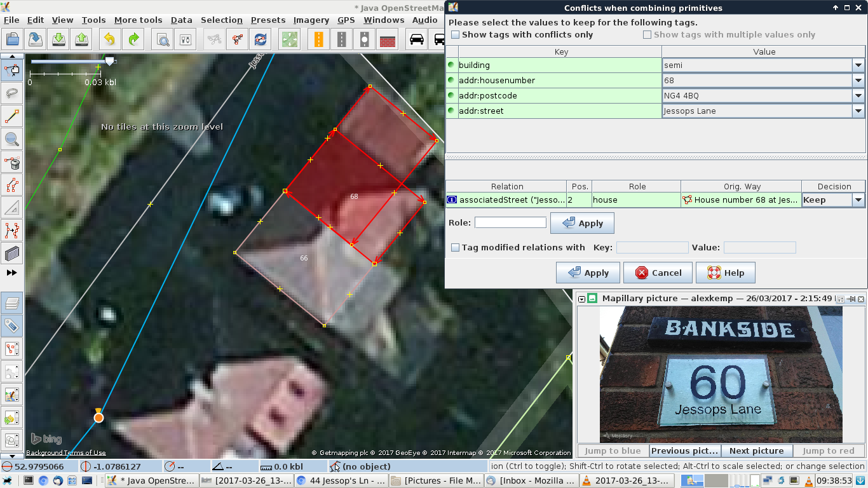Click the map scale slider handle
Viewport: 868px width, 488px height.
[x=109, y=61]
